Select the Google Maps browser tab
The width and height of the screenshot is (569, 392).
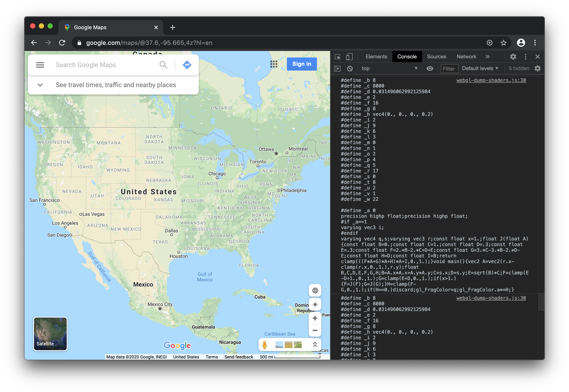pos(111,27)
